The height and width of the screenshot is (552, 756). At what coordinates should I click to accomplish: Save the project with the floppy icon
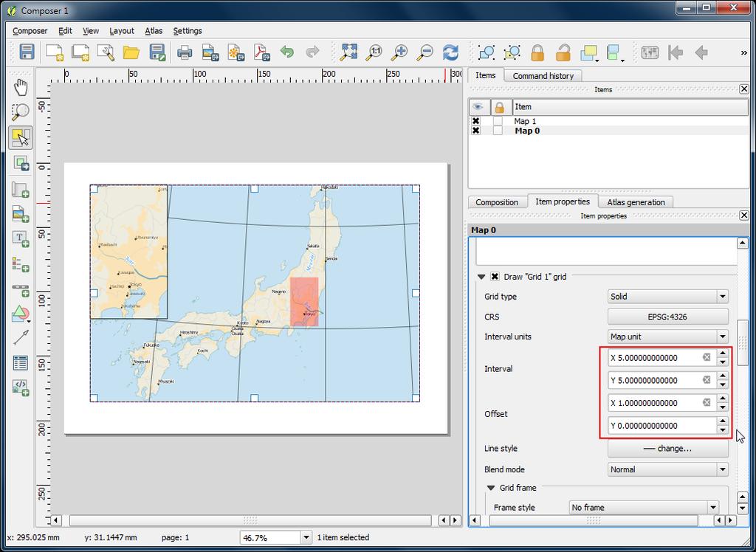27,52
